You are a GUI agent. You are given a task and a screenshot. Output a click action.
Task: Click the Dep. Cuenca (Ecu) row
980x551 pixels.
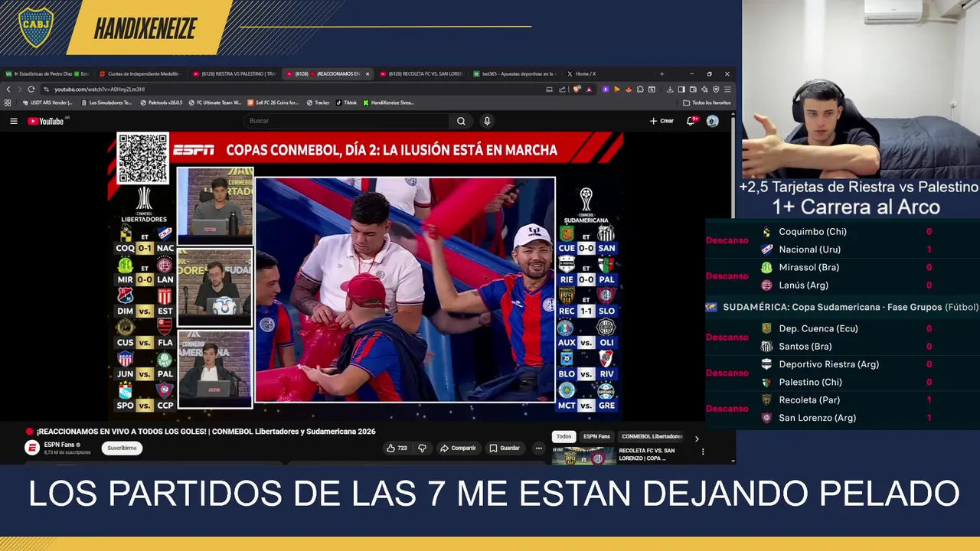click(843, 328)
